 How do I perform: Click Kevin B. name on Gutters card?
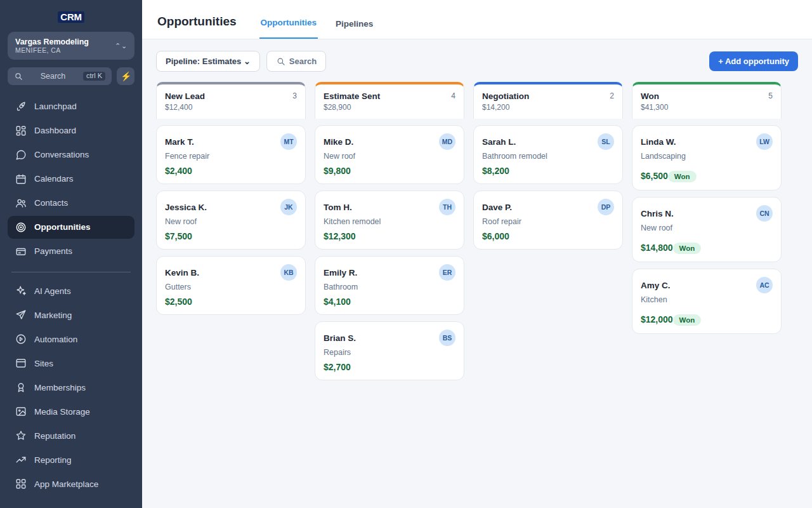(182, 273)
